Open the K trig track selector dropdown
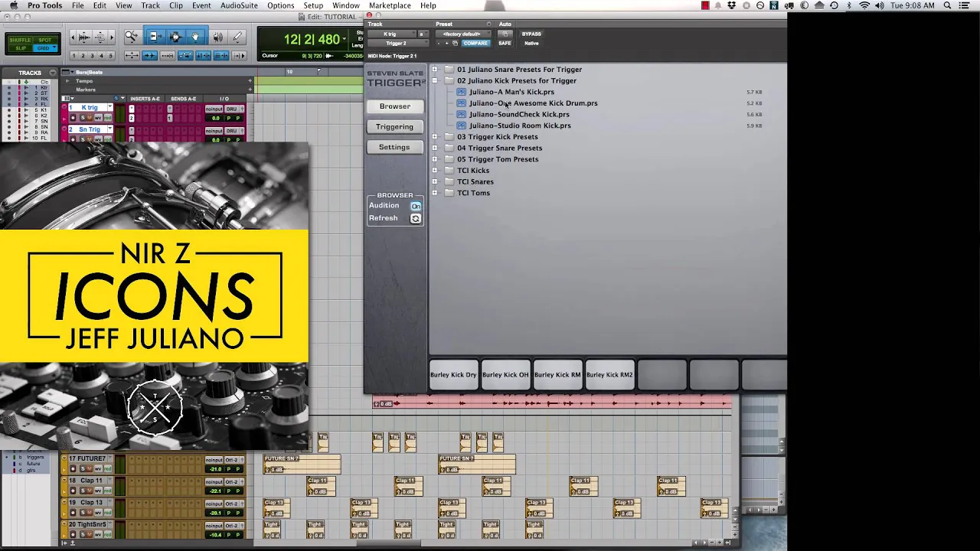Image resolution: width=980 pixels, height=551 pixels. tap(392, 34)
